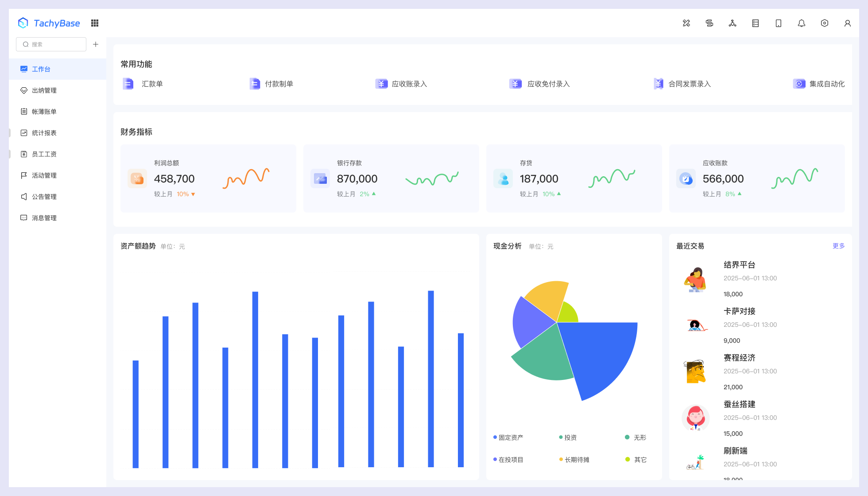Open the notification bell
Image resolution: width=868 pixels, height=496 pixels.
[x=802, y=23]
